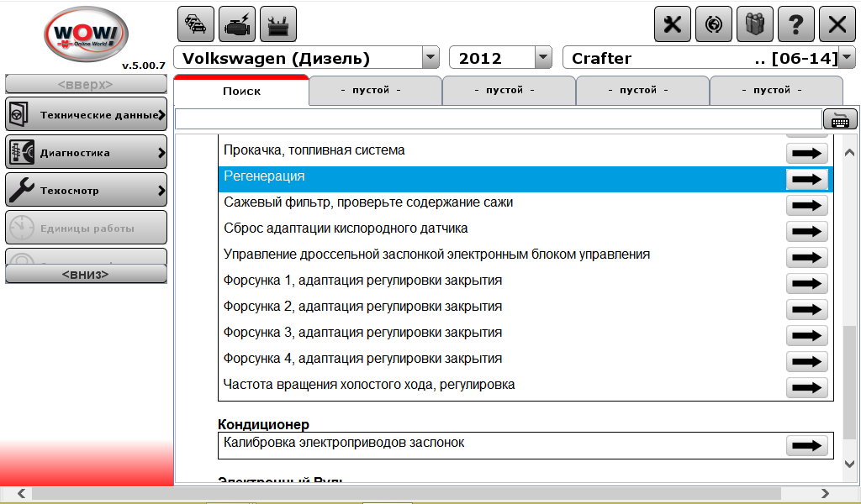Open the vehicle selection cars icon
Screen dimensions: 861x504
(196, 24)
